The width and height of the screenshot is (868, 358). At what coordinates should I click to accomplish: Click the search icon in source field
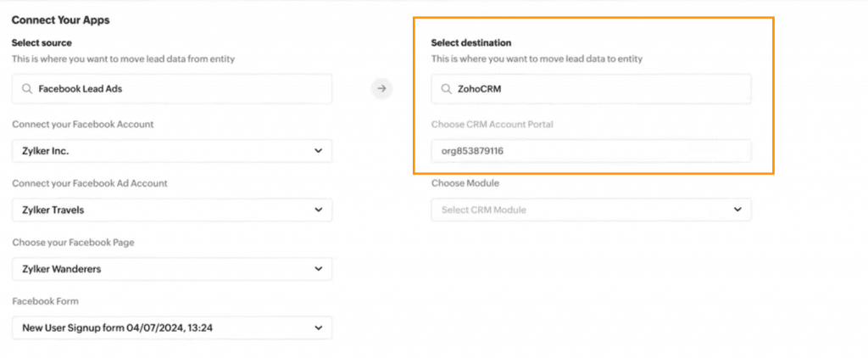pyautogui.click(x=26, y=89)
